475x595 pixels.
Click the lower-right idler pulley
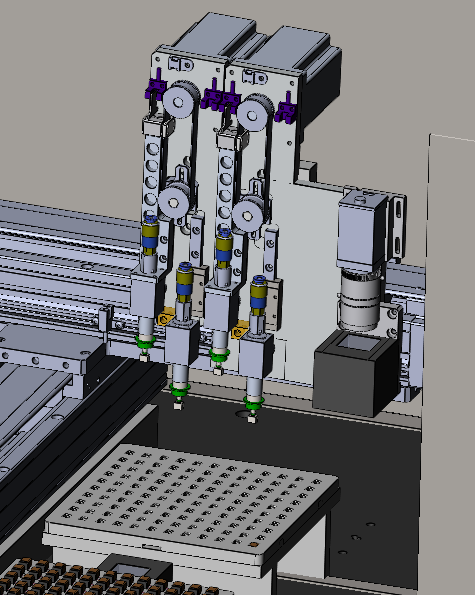247,216
